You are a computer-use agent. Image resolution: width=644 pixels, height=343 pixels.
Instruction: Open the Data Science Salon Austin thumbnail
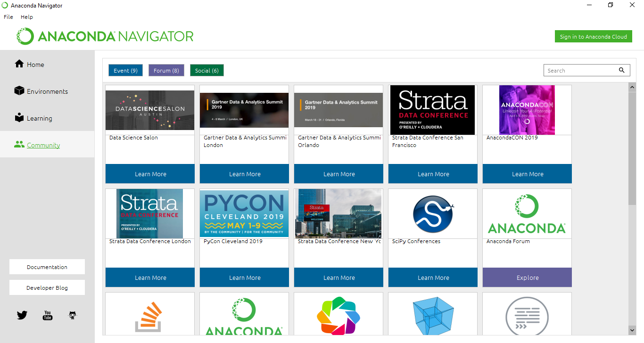pos(150,110)
